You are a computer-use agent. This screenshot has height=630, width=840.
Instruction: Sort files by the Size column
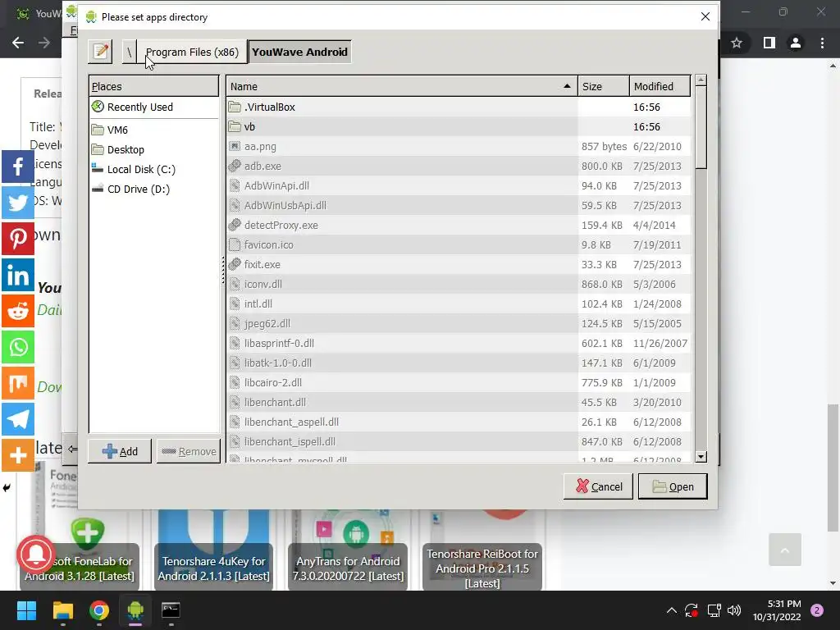604,86
